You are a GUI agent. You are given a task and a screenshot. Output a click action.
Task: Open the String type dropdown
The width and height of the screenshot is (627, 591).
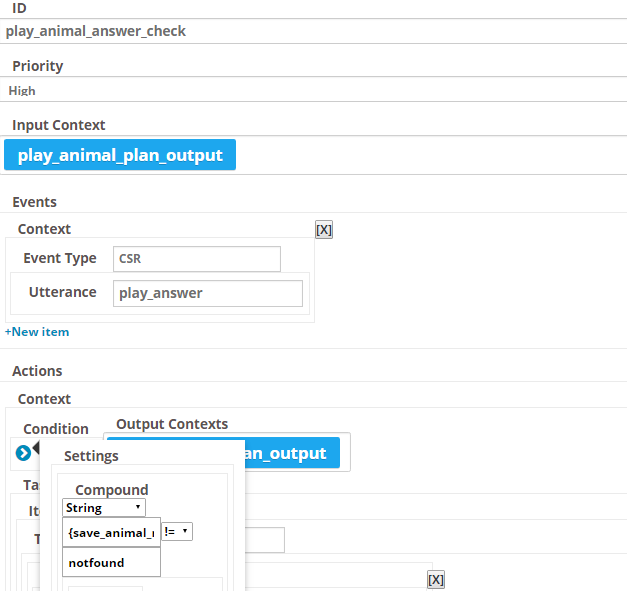pos(104,507)
